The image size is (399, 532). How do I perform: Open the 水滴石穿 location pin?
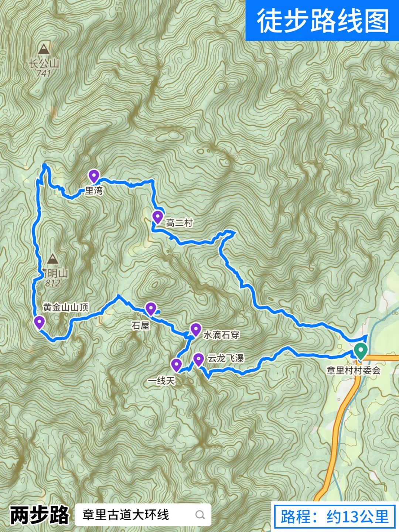[195, 330]
